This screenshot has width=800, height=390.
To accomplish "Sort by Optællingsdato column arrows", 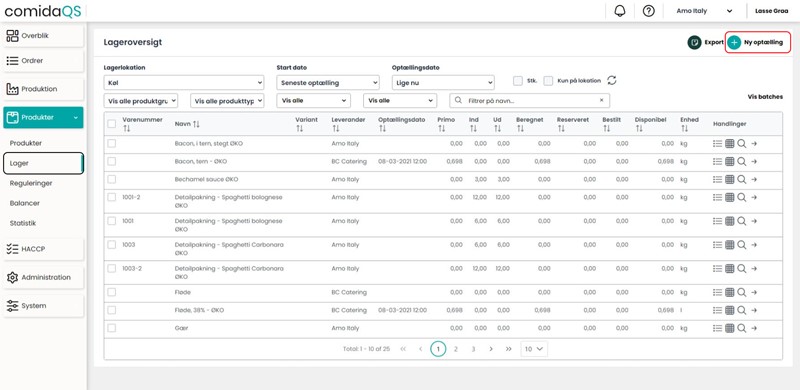I will pos(382,129).
